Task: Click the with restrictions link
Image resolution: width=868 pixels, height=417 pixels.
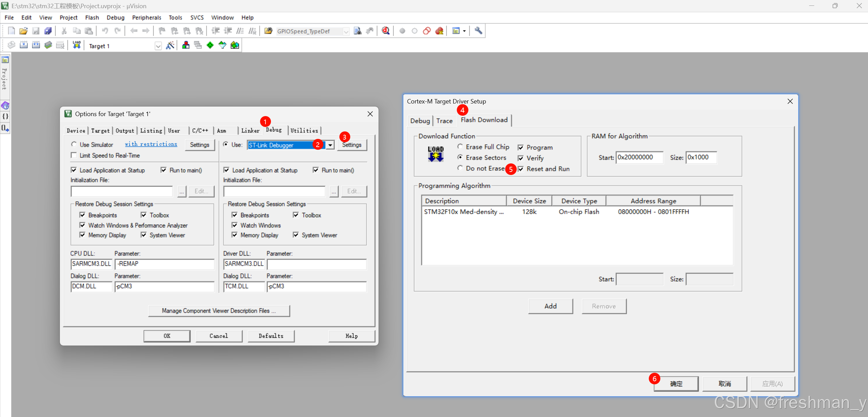Action: [151, 144]
